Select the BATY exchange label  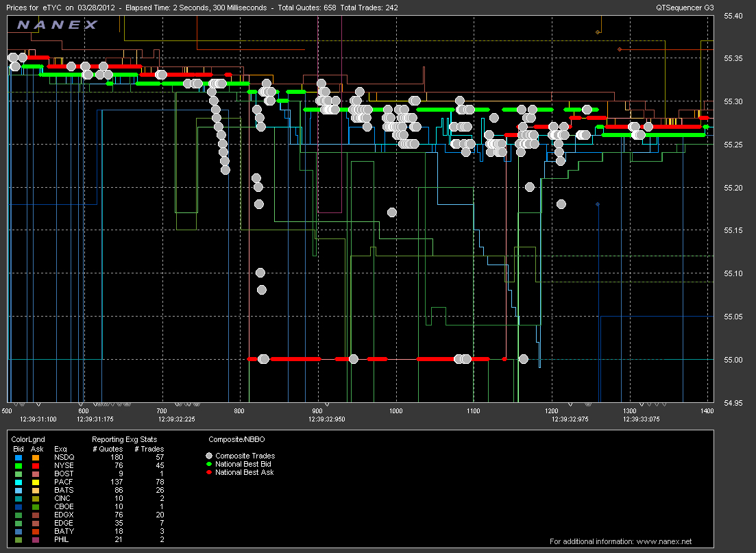64,531
